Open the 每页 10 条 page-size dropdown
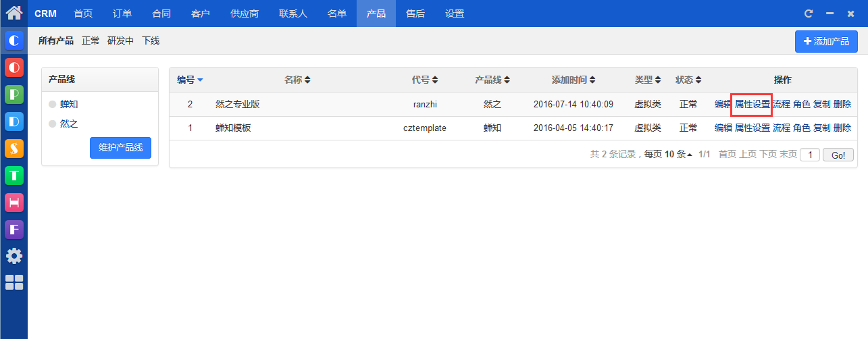Image resolution: width=868 pixels, height=339 pixels. coord(668,154)
